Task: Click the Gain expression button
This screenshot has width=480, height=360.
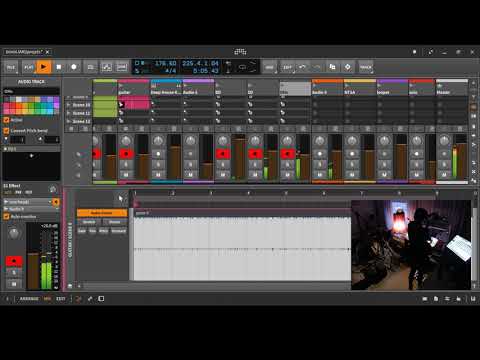Action: [82, 231]
